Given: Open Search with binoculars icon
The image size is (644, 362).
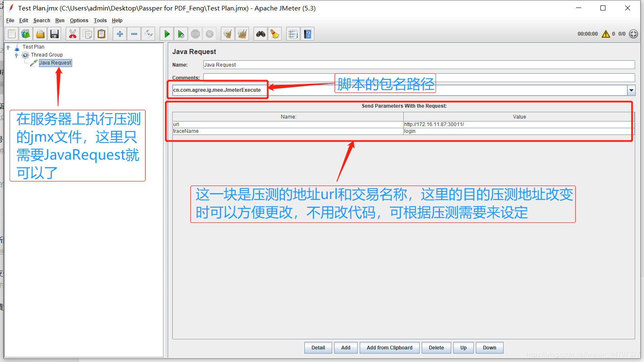Looking at the screenshot, I should (x=261, y=34).
